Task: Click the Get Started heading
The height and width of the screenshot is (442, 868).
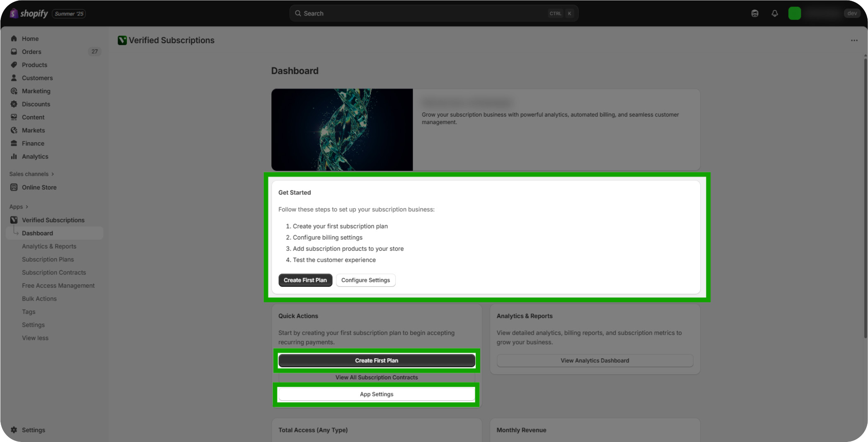Action: [294, 192]
